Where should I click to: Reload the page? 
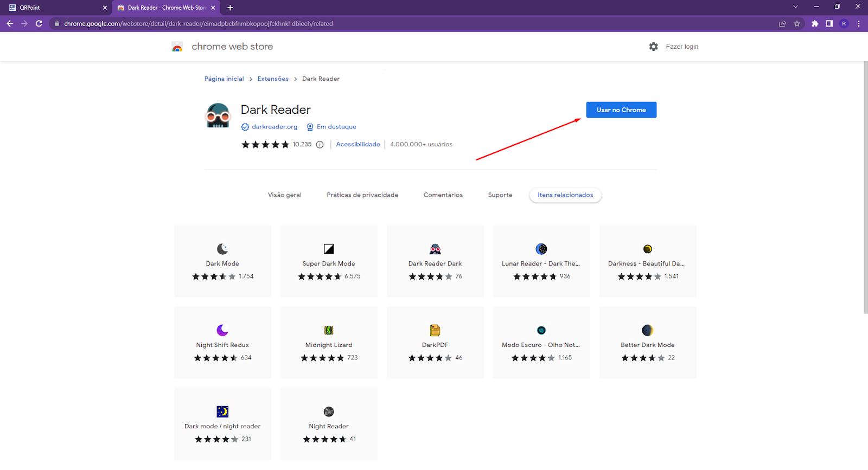[x=39, y=23]
